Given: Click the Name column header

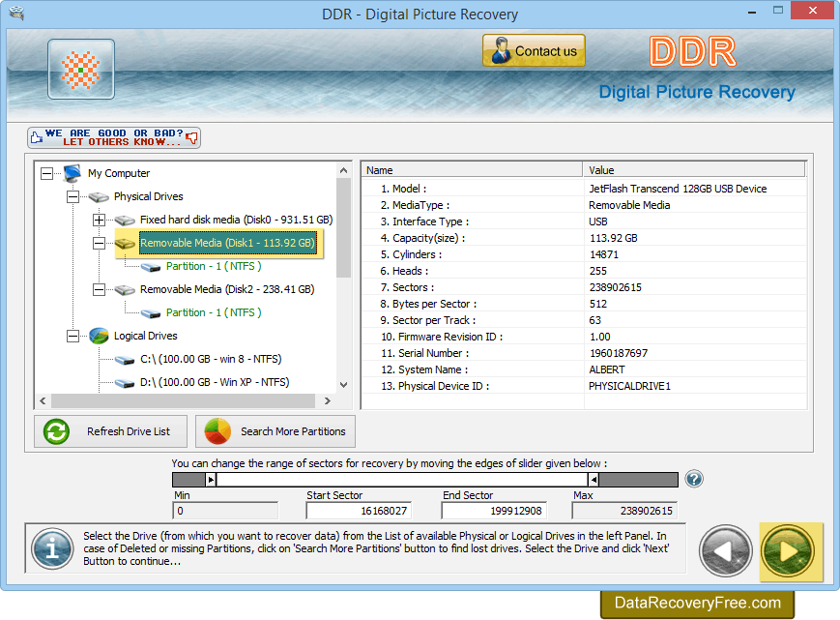Looking at the screenshot, I should point(472,170).
